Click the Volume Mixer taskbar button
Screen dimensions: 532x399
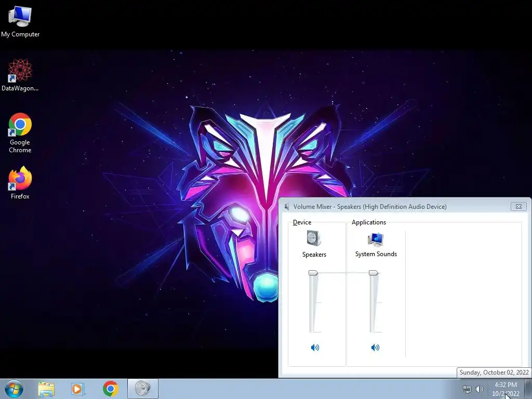142,389
